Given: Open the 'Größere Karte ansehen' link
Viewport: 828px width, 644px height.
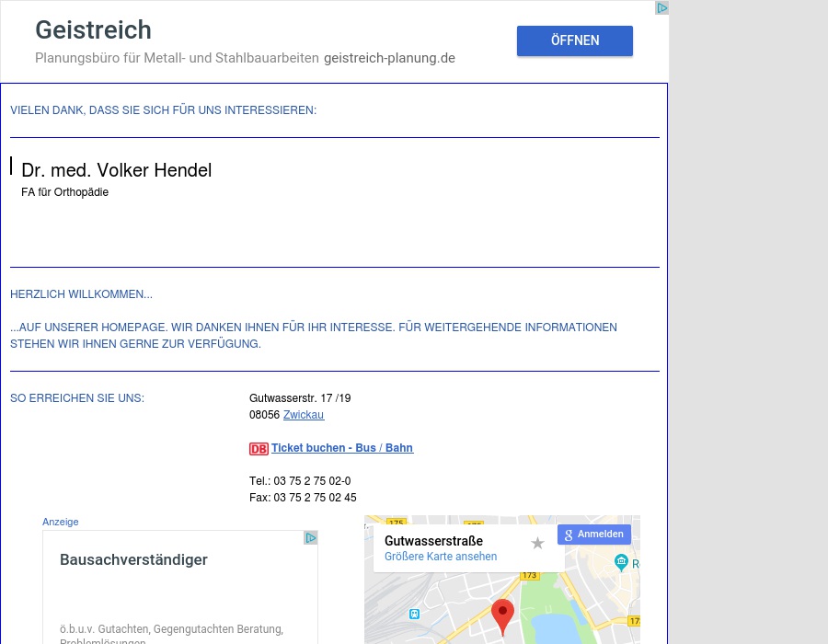Looking at the screenshot, I should coord(441,557).
